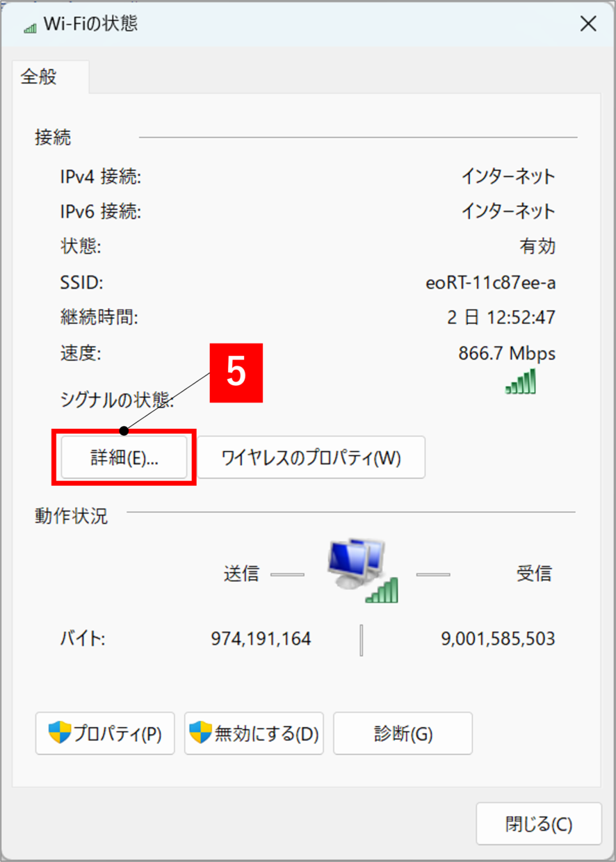This screenshot has height=862, width=616.
Task: Run the 診断(G) button
Action: (403, 733)
